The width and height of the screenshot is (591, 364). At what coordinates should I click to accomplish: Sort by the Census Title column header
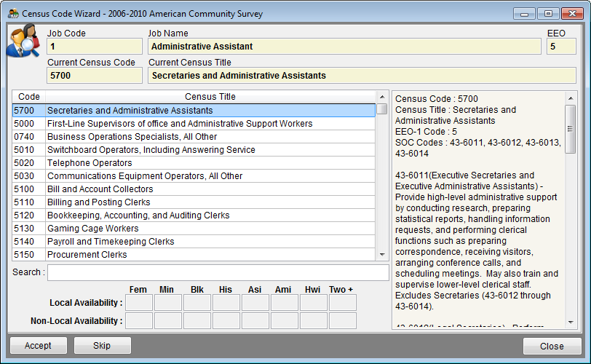point(210,97)
